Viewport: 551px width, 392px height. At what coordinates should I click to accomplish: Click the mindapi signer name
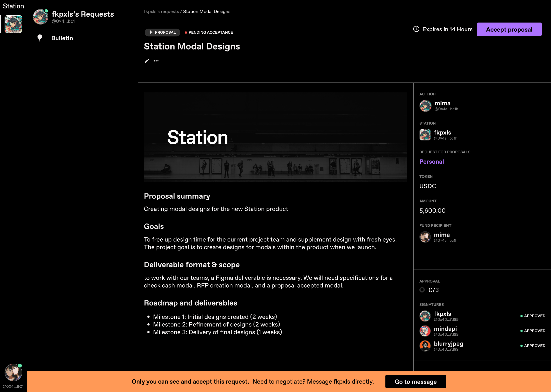point(445,329)
